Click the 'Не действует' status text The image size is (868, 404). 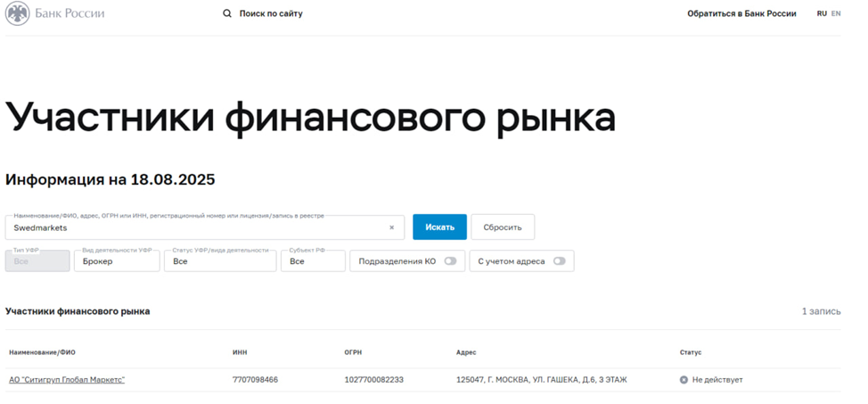(x=717, y=380)
